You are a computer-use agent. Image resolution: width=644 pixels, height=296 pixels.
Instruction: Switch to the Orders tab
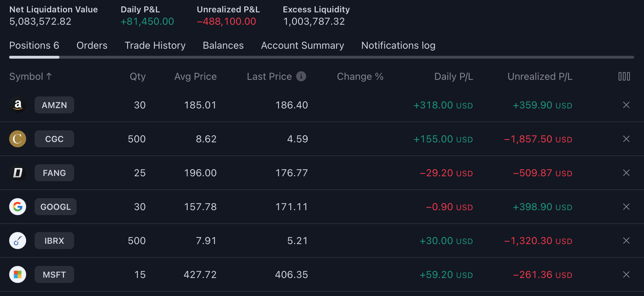point(92,46)
